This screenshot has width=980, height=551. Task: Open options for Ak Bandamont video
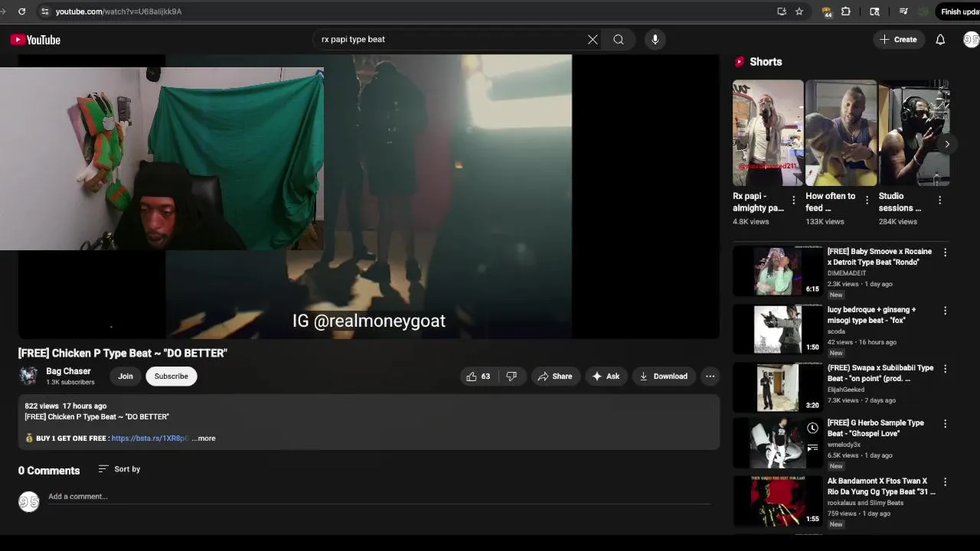(945, 482)
